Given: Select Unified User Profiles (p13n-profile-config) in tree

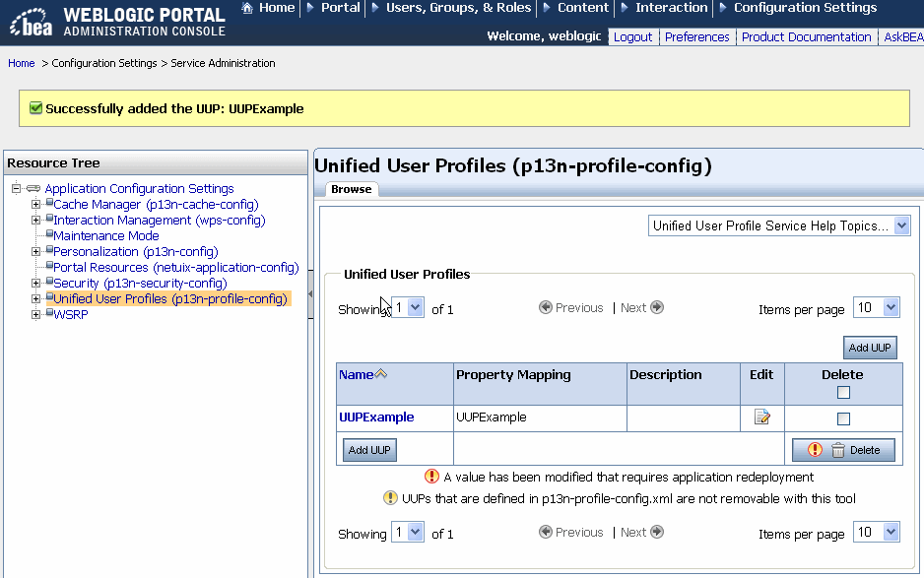Looking at the screenshot, I should (x=170, y=298).
